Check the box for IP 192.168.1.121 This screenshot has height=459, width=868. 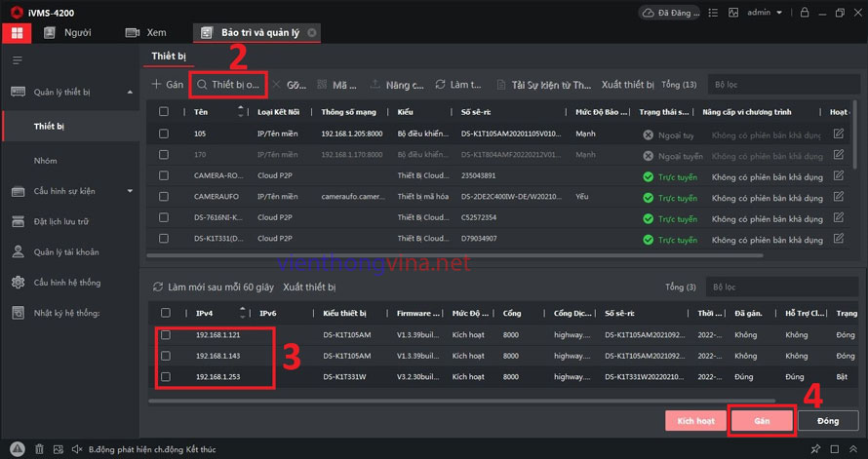tap(165, 334)
